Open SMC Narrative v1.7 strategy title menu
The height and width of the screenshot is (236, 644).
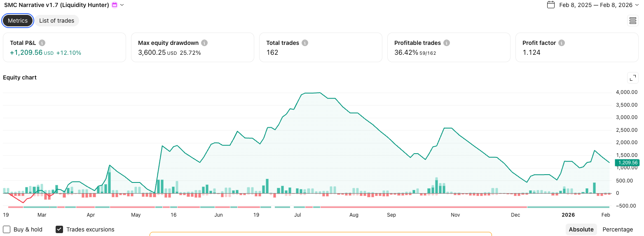click(x=56, y=5)
